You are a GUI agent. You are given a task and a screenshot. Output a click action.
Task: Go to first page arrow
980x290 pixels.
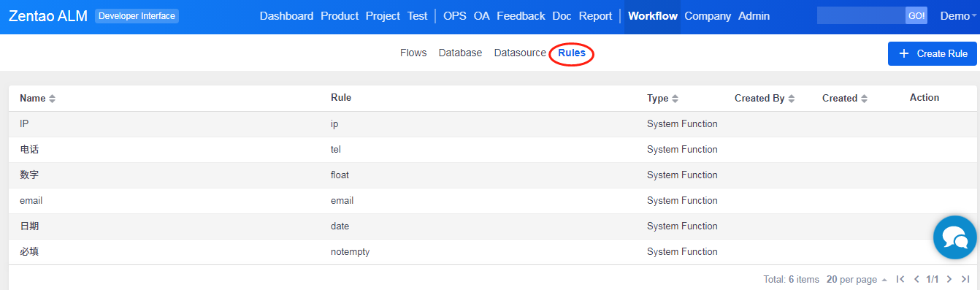[x=900, y=279]
